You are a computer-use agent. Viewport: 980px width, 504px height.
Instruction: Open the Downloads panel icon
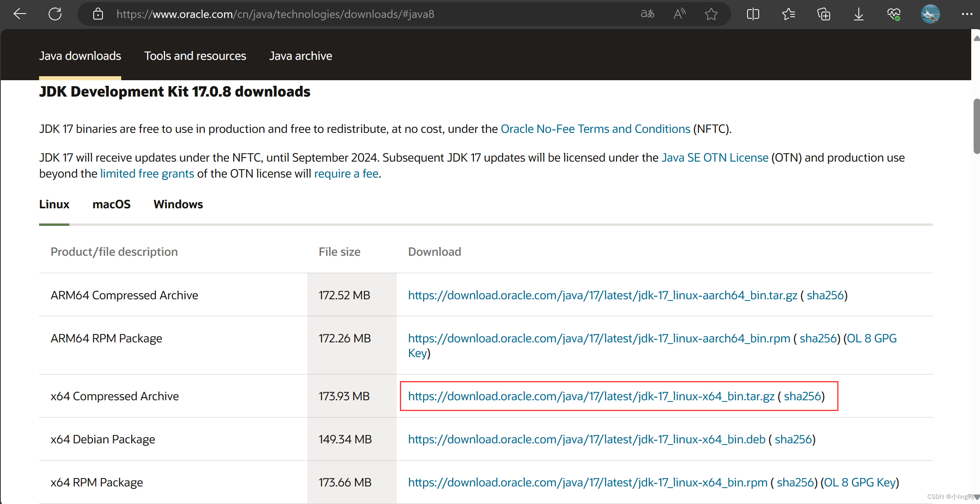pos(859,14)
